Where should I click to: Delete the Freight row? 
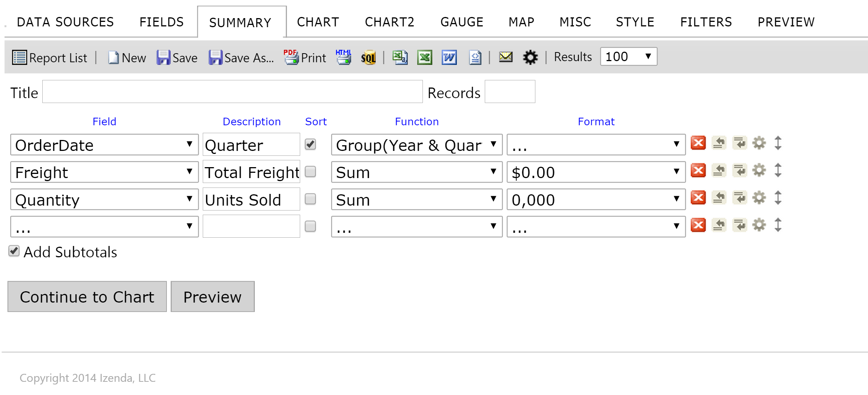coord(698,170)
